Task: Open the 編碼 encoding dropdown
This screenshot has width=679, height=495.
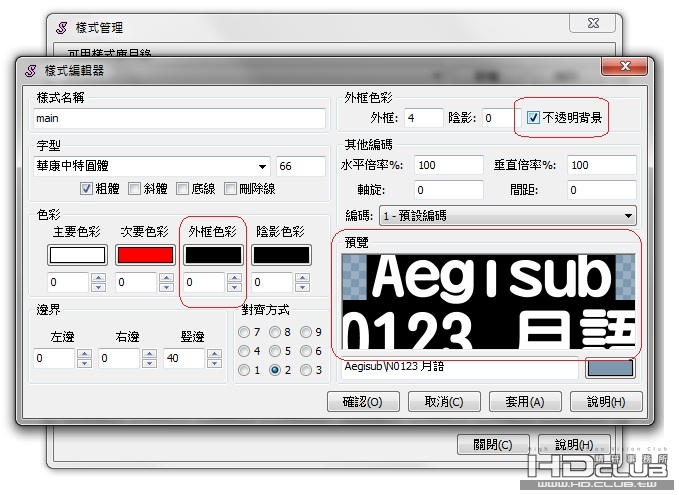Action: pyautogui.click(x=508, y=215)
